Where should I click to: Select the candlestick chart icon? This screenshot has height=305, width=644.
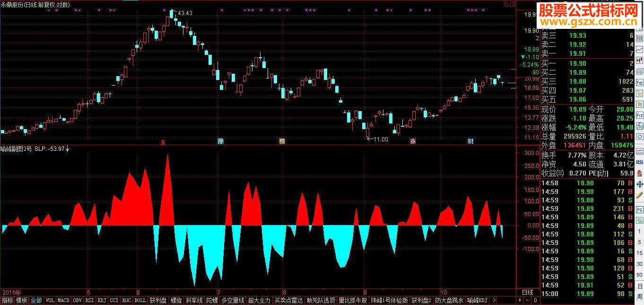point(640,60)
